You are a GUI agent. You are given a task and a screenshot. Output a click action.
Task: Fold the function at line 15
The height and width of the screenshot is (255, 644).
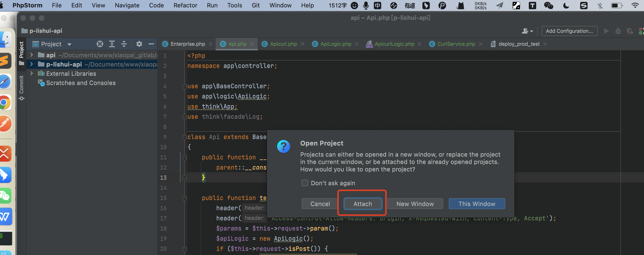185,198
